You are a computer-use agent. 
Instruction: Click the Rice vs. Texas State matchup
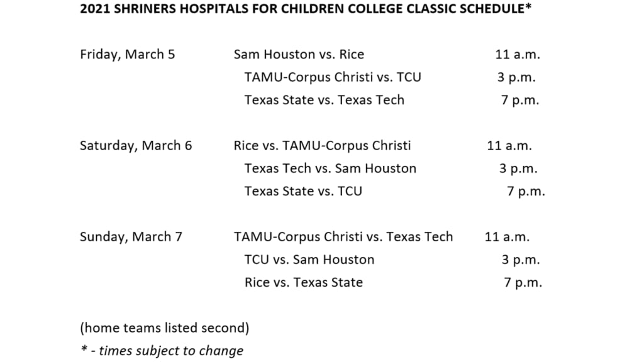pos(304,282)
